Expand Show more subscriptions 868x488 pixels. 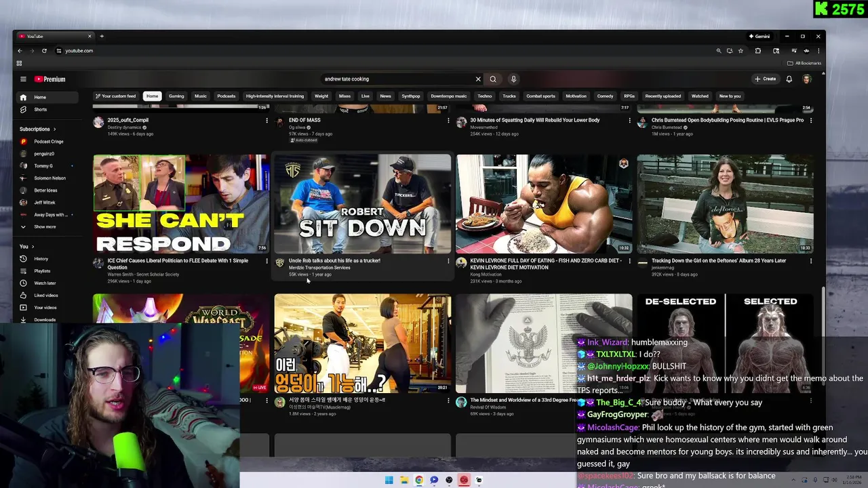click(x=46, y=227)
